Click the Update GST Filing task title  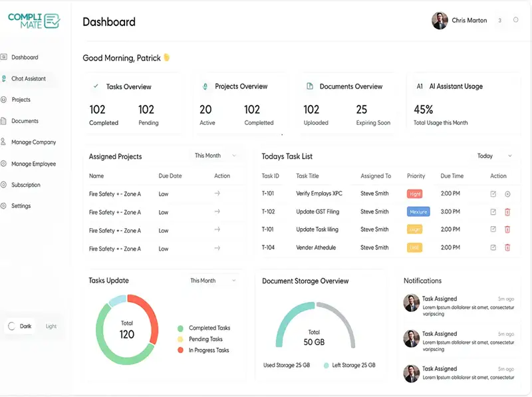[318, 211]
